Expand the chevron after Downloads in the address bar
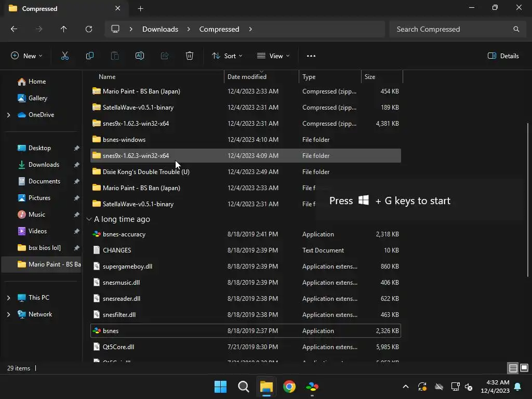This screenshot has height=399, width=532. coord(189,29)
